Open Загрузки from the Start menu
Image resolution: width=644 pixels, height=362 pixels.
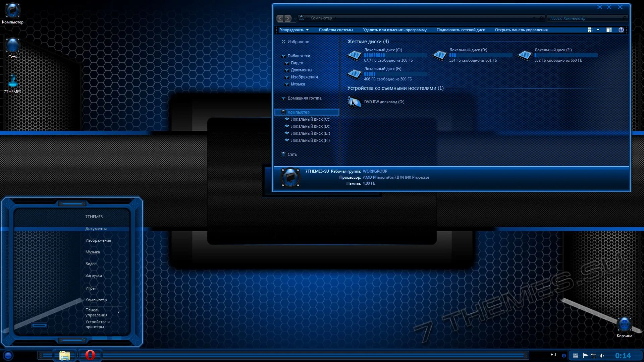[94, 276]
